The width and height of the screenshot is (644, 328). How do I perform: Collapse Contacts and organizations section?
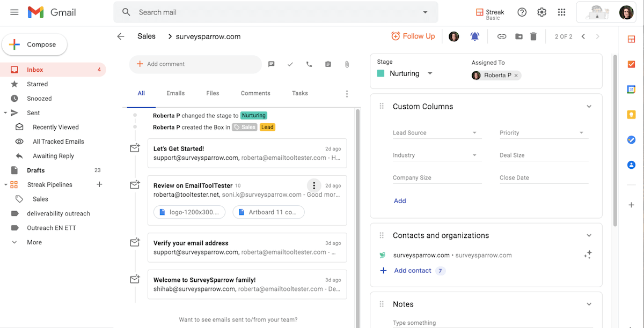[589, 236]
